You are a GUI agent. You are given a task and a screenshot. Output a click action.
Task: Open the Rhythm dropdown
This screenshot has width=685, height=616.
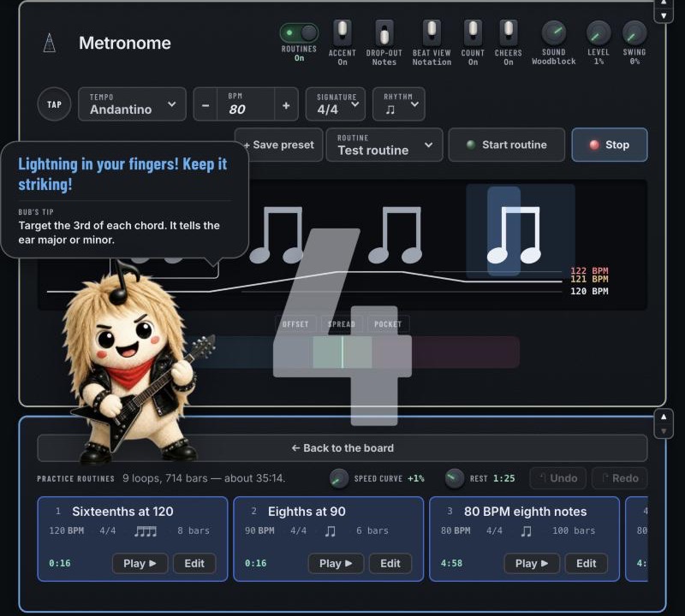398,104
